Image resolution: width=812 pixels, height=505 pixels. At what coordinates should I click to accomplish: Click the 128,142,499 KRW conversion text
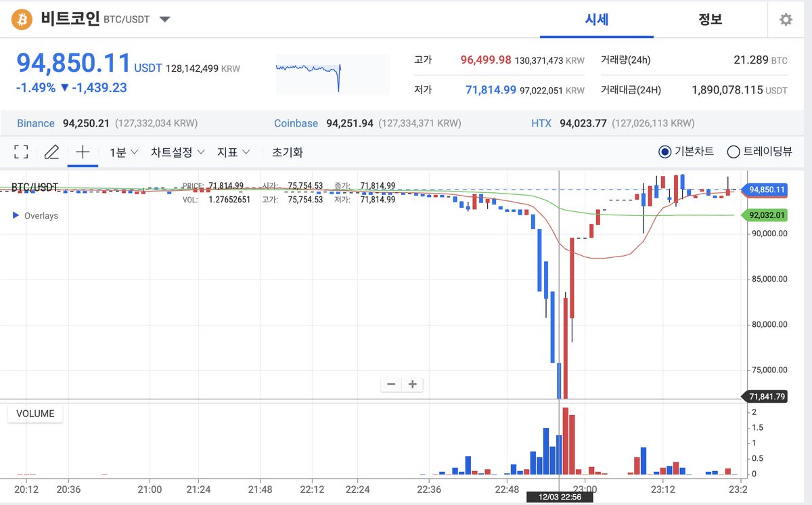click(202, 68)
